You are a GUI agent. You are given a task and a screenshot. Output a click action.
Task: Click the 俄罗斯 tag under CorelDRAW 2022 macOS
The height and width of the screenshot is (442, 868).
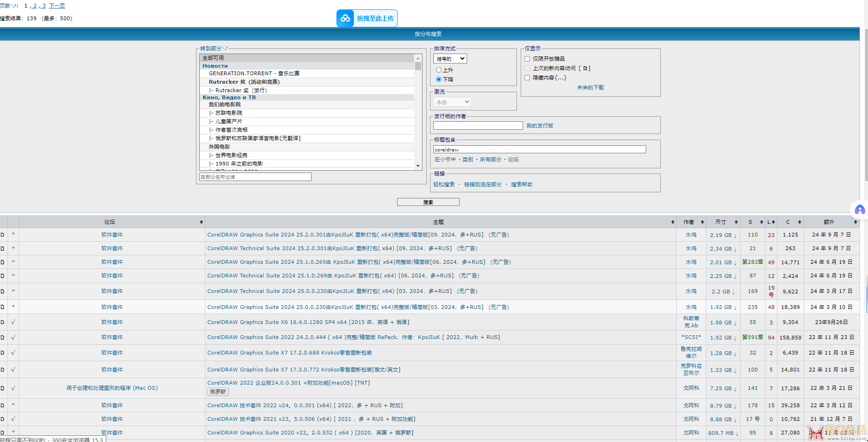218,392
